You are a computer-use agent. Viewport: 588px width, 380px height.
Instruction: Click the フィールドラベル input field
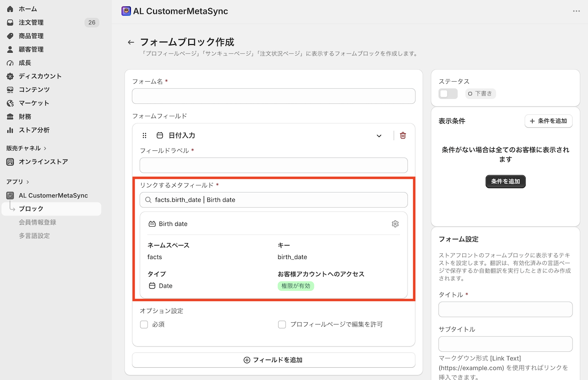tap(274, 165)
